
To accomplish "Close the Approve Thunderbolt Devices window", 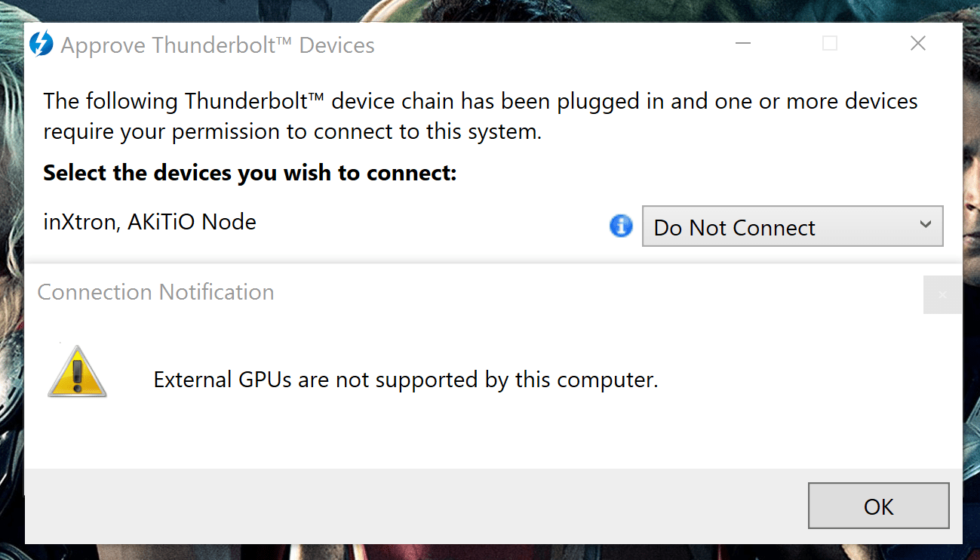I will point(917,44).
